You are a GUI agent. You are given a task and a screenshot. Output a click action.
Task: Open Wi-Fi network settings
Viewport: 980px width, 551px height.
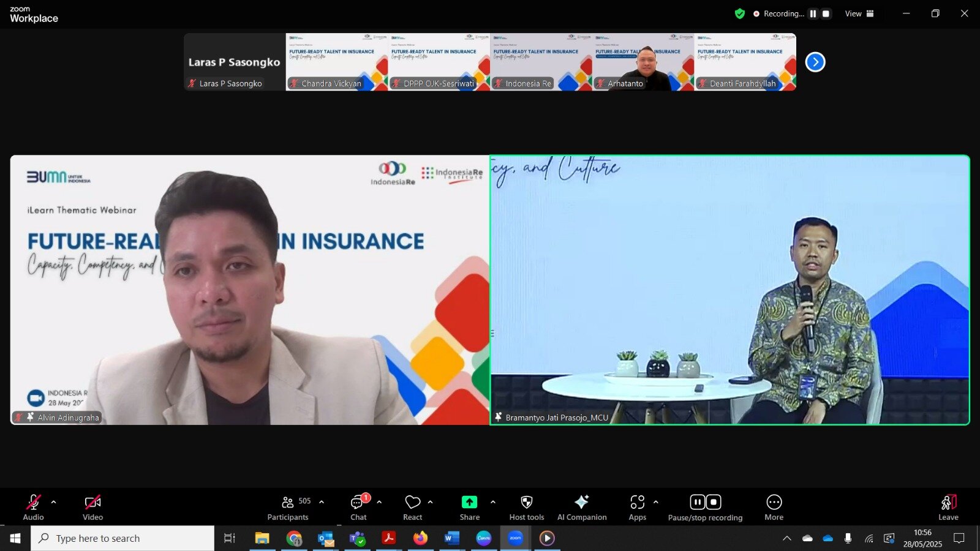pos(869,538)
